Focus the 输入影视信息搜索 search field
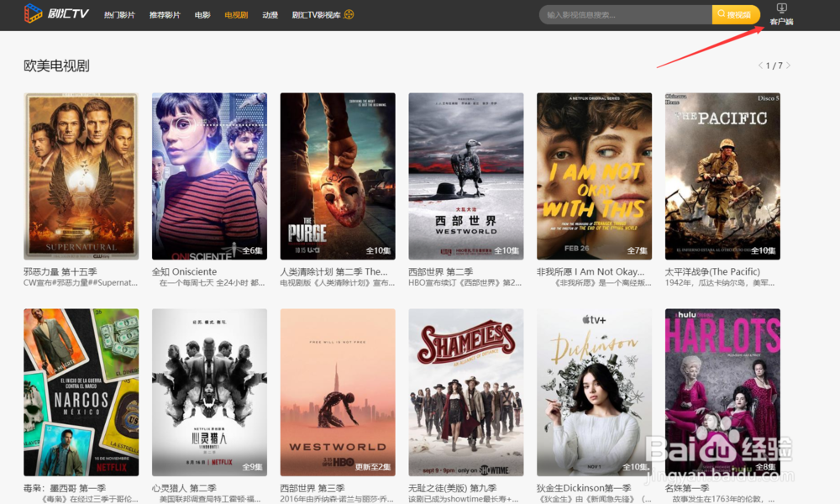Viewport: 840px width, 504px height. 625,14
